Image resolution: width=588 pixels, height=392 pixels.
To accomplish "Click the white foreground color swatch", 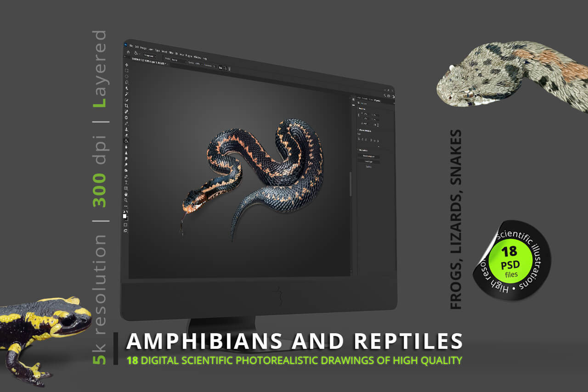I will [125, 216].
